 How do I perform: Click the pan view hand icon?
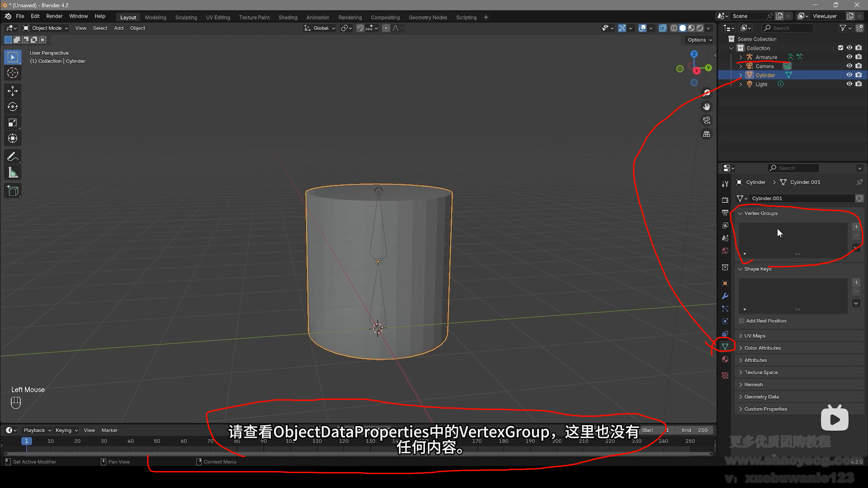pos(707,107)
